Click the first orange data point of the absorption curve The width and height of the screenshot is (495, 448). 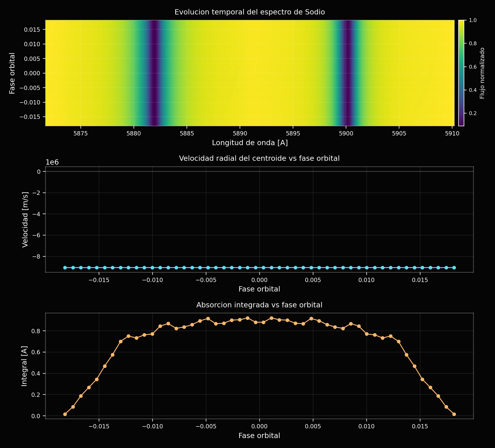(65, 414)
